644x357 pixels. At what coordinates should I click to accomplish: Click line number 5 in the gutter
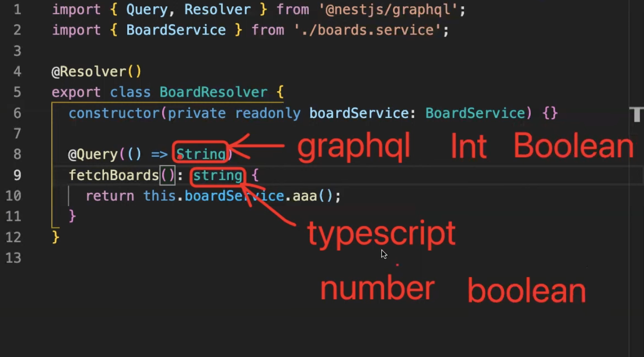point(17,92)
